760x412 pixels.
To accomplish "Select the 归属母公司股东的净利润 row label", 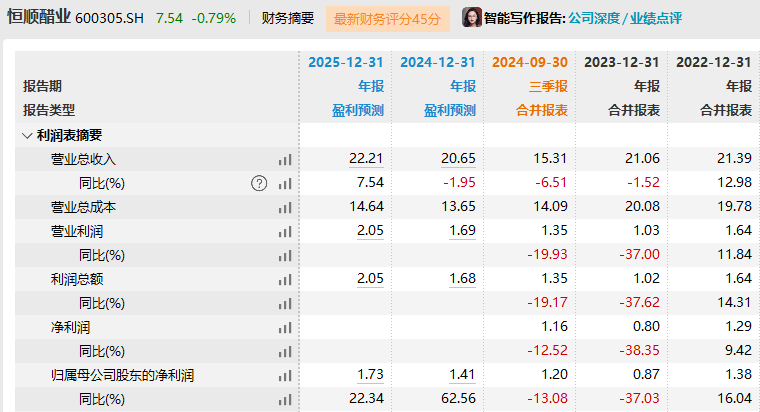I will [122, 376].
